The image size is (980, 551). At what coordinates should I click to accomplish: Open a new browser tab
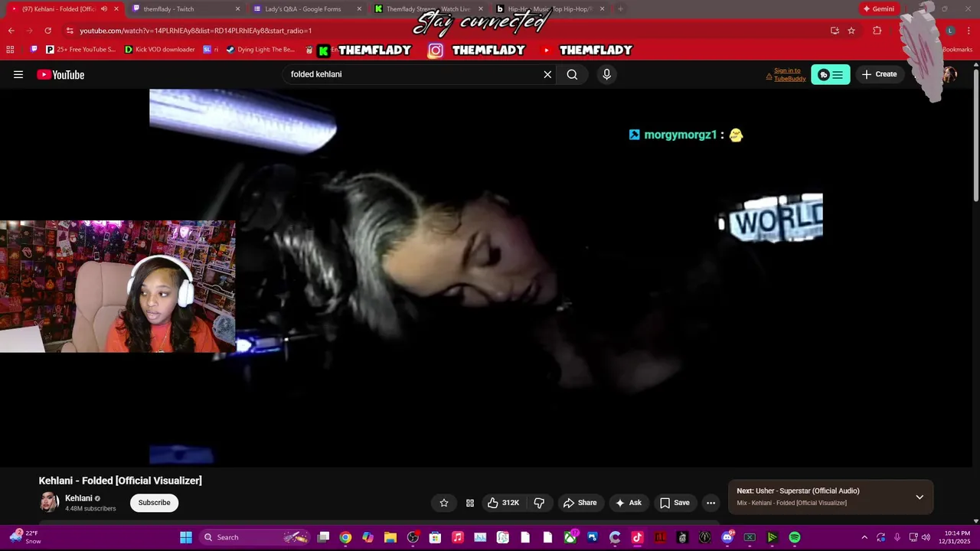point(620,9)
